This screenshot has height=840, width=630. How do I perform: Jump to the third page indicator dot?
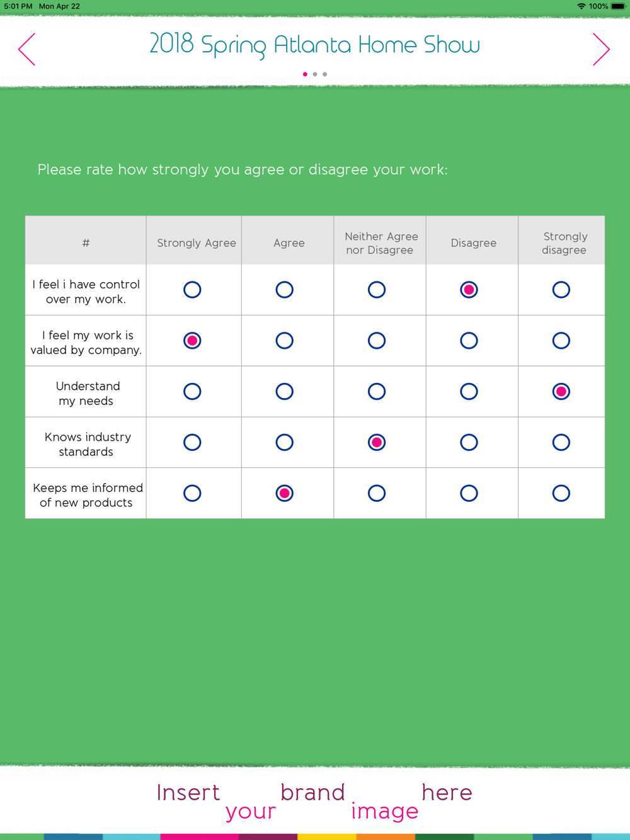325,74
